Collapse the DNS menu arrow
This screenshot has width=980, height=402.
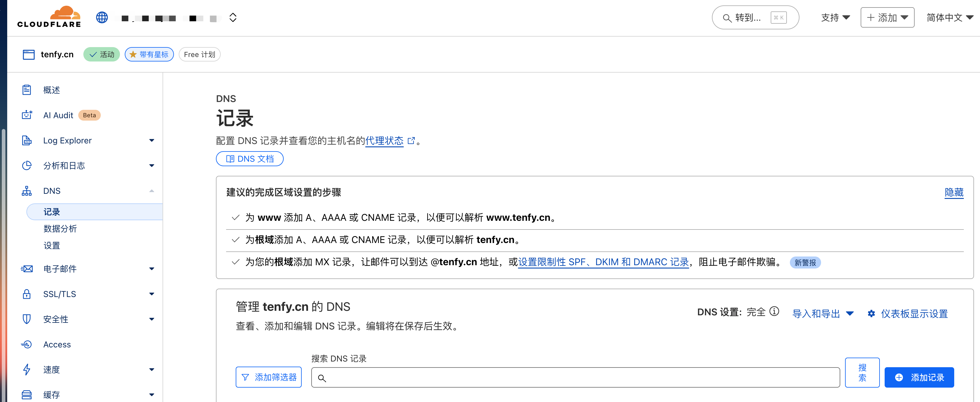(152, 191)
